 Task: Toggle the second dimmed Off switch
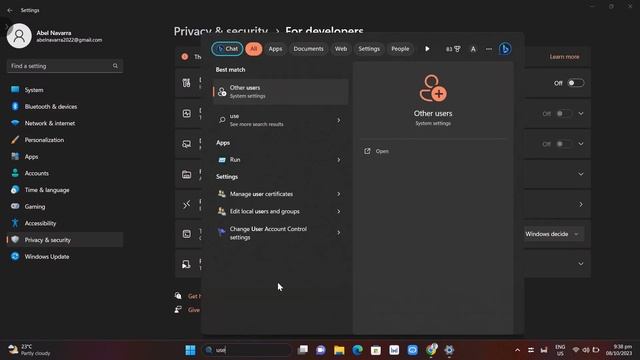point(563,113)
